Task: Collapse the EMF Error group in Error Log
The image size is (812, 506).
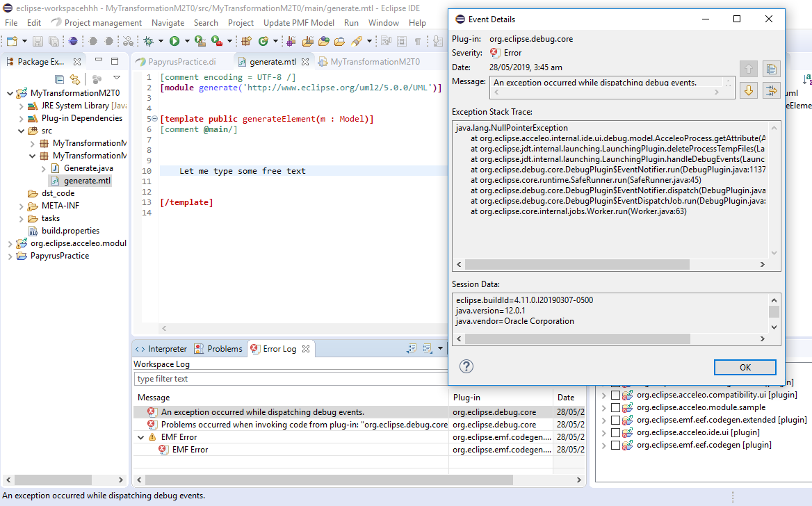Action: click(x=140, y=438)
